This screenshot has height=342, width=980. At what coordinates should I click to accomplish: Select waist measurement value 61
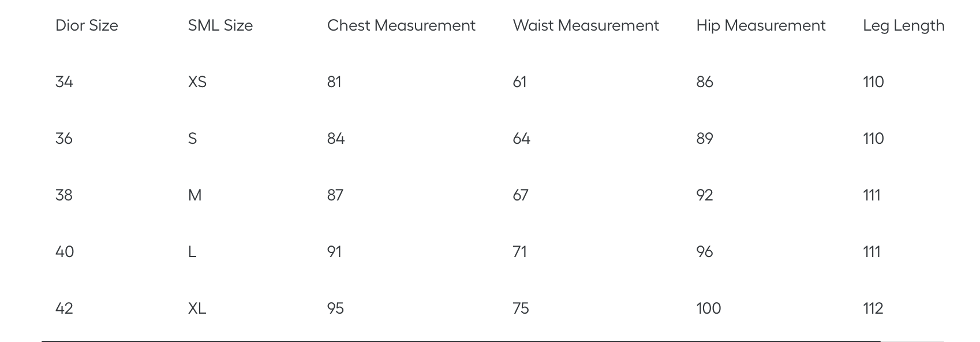(x=520, y=82)
